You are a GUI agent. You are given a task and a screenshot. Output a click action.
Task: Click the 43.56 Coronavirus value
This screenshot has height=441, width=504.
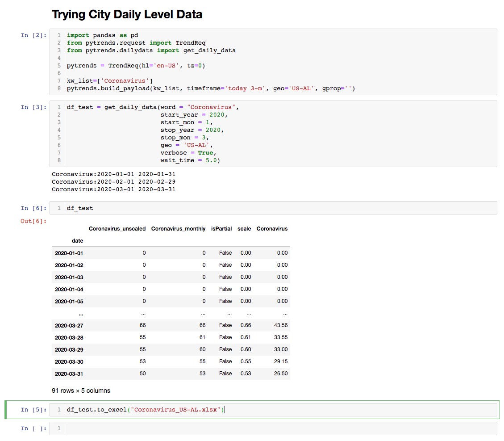(x=281, y=325)
